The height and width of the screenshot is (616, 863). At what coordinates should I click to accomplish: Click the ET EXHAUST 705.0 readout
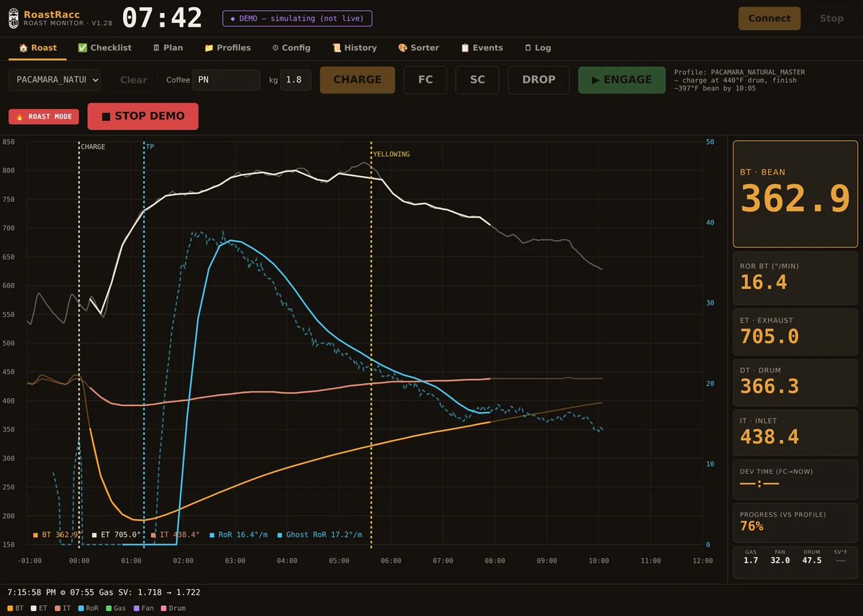pyautogui.click(x=795, y=331)
